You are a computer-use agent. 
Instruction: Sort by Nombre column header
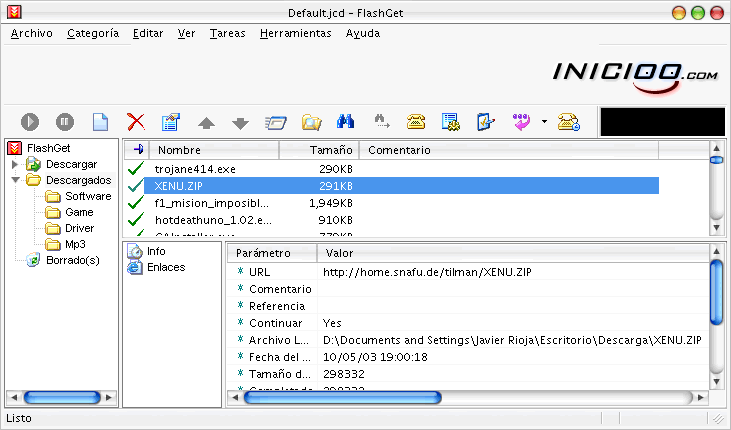(x=214, y=150)
